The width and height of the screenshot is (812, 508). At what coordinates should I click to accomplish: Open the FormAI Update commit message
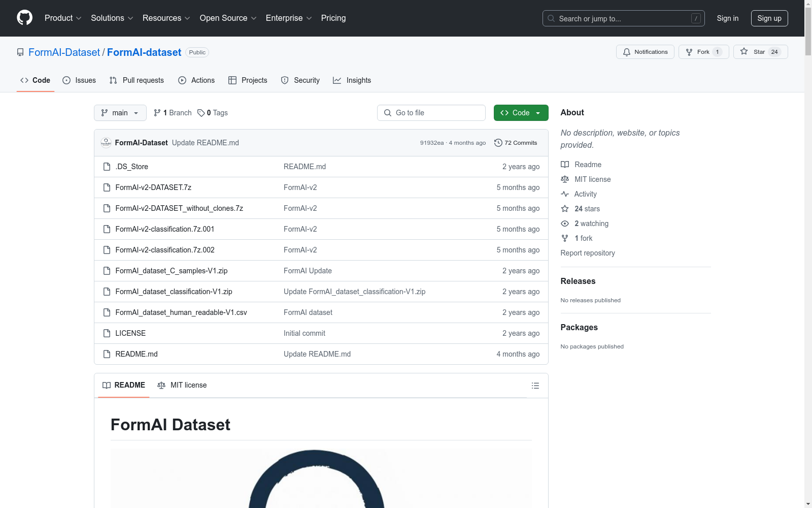[x=308, y=271]
